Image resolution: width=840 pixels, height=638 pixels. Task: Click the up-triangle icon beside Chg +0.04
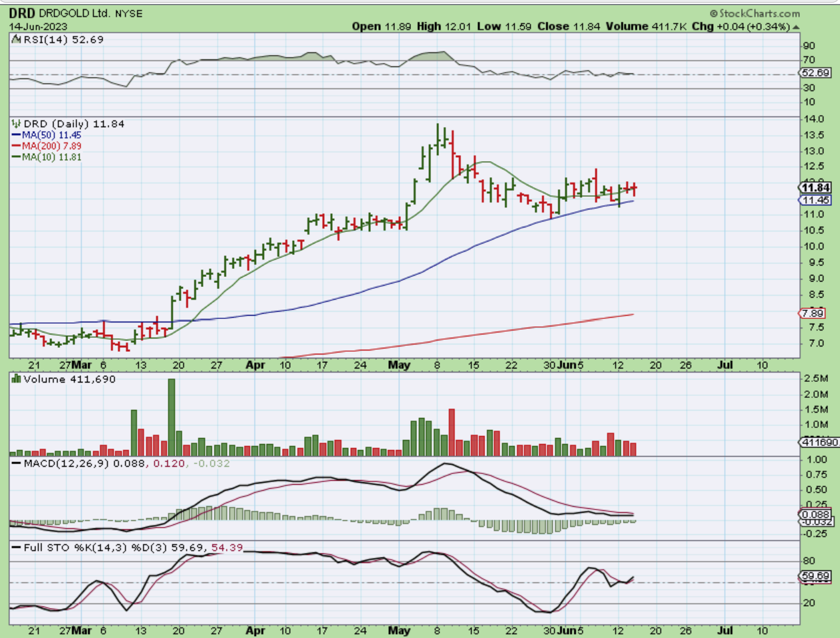(x=796, y=27)
